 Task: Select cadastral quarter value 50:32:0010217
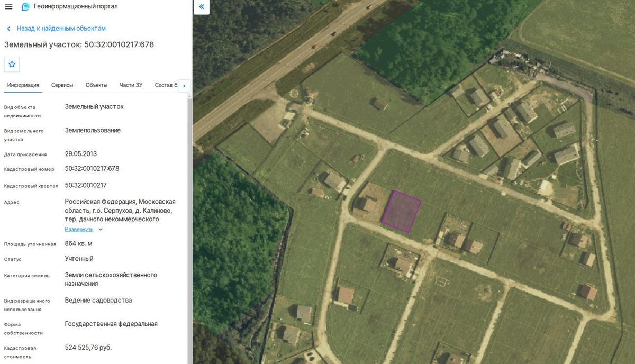point(86,186)
